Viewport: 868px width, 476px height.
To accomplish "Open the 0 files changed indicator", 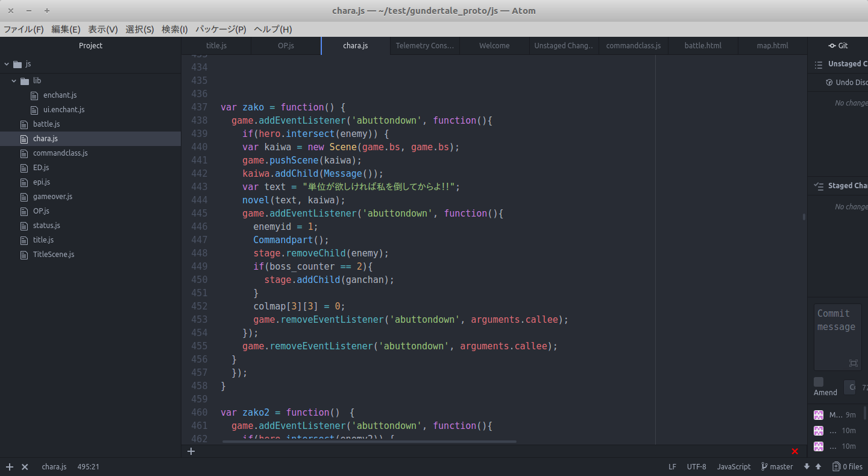I will pyautogui.click(x=848, y=466).
